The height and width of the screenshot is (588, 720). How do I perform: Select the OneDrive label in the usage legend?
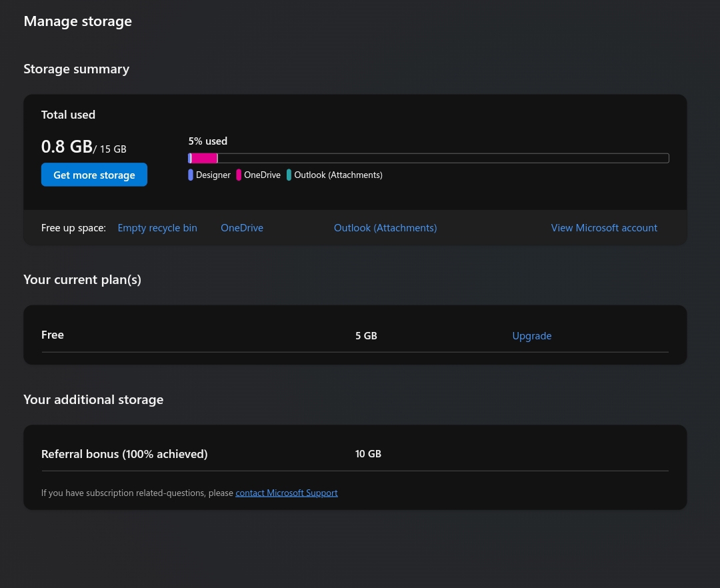(262, 174)
